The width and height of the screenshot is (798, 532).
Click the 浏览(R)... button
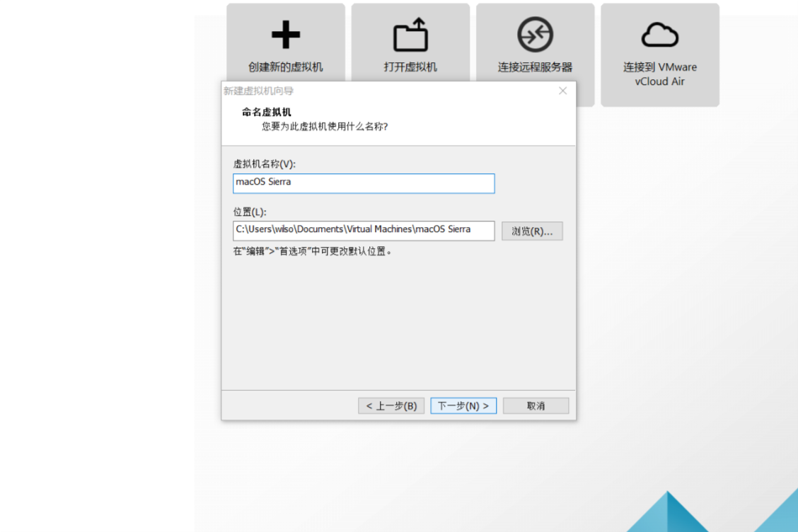pos(532,231)
